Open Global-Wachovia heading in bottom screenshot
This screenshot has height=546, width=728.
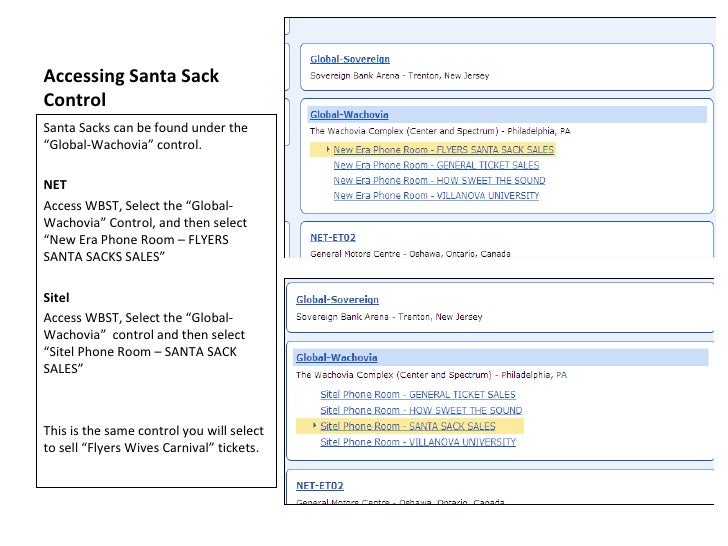pyautogui.click(x=337, y=358)
